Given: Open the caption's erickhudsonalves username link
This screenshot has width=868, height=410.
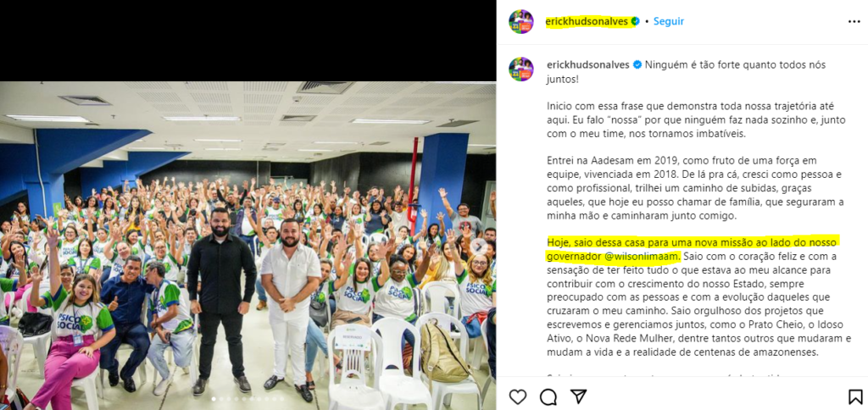Looking at the screenshot, I should point(588,64).
